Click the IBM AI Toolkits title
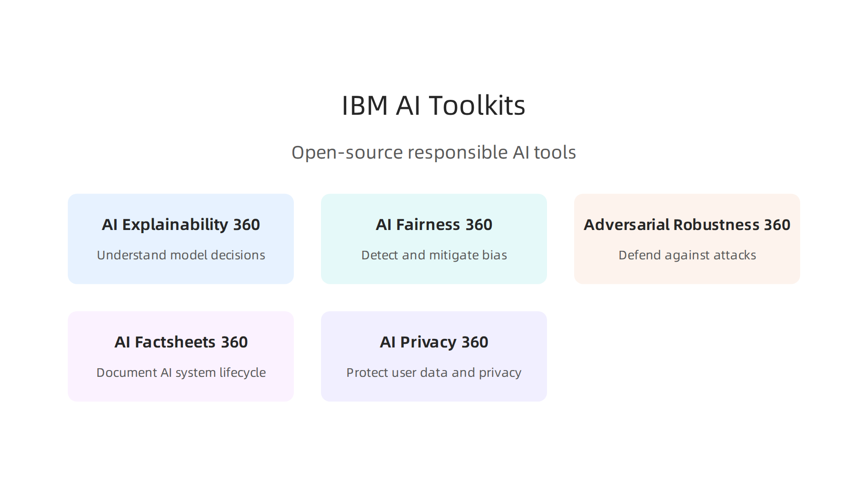The width and height of the screenshot is (868, 488). tap(434, 105)
